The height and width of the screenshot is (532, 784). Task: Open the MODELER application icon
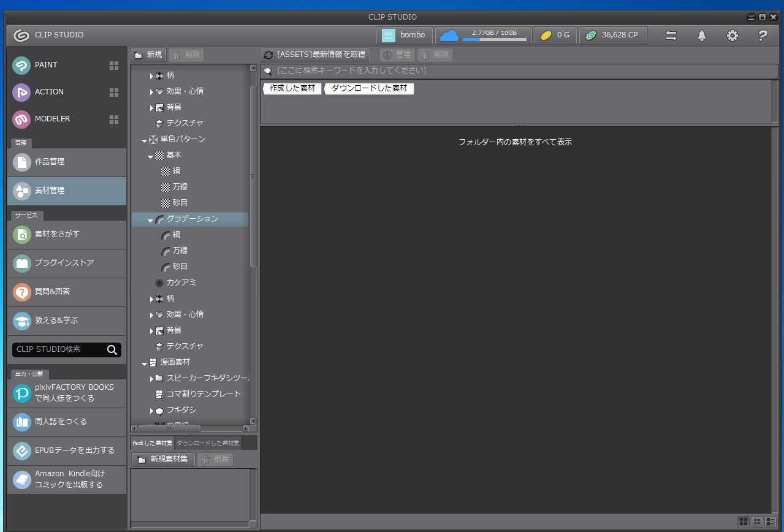[x=21, y=119]
